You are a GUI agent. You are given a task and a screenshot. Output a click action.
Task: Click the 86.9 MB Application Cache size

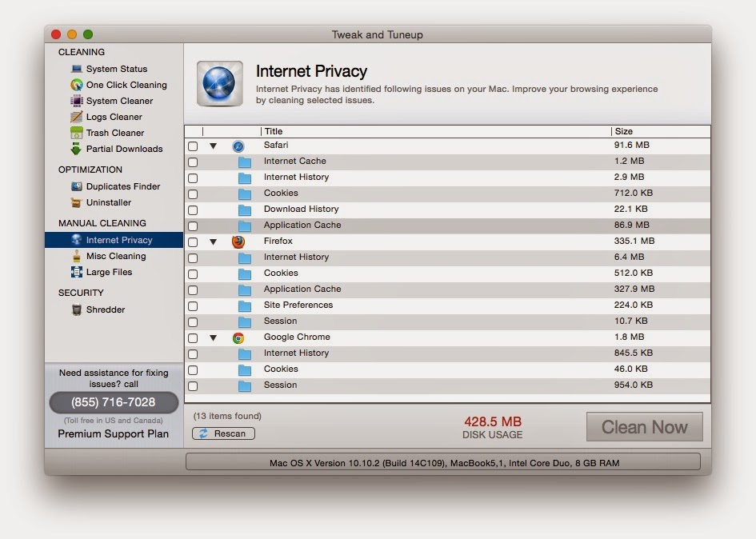pyautogui.click(x=632, y=225)
